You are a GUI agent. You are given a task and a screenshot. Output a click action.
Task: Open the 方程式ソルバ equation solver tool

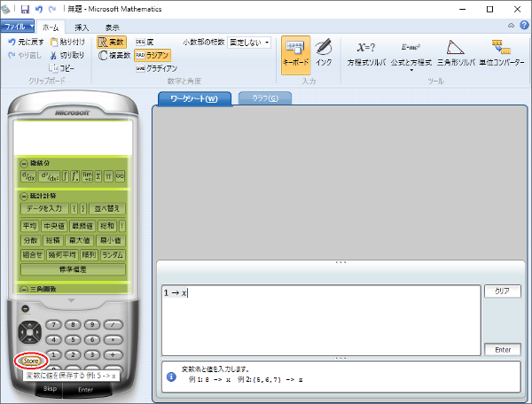click(366, 53)
